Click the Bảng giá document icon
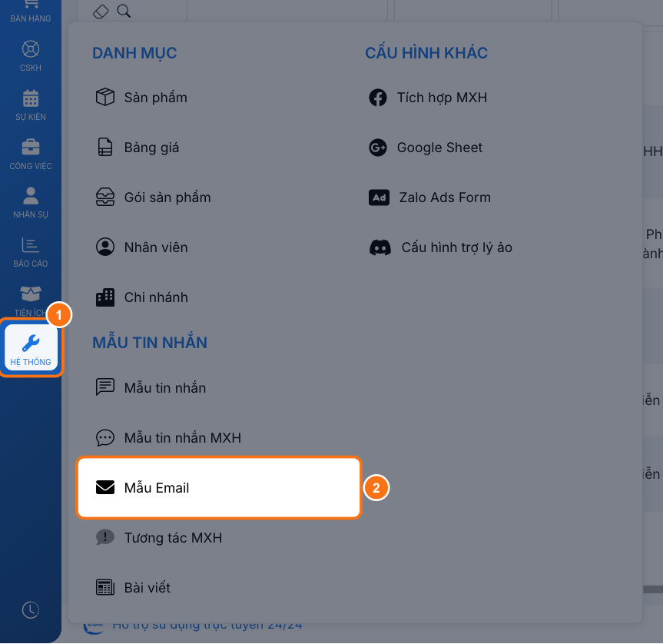Viewport: 663px width, 644px height. (x=104, y=147)
